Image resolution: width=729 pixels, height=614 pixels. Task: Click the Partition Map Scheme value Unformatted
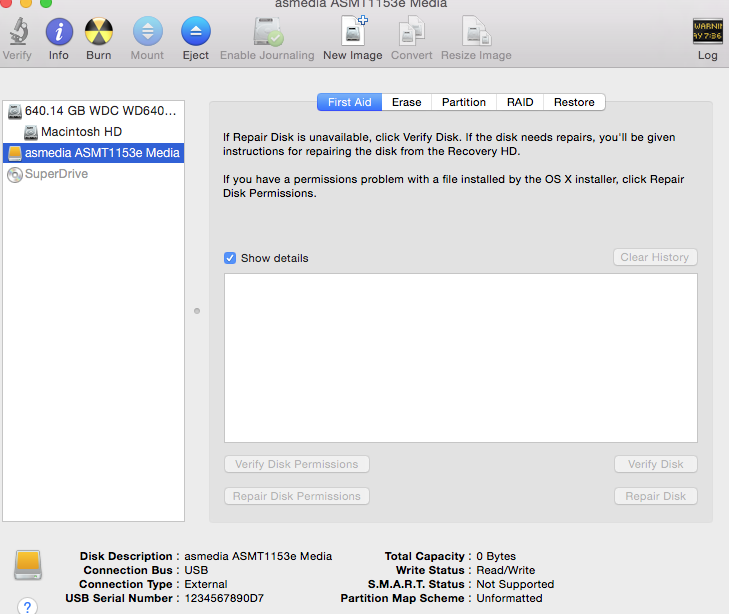[509, 598]
